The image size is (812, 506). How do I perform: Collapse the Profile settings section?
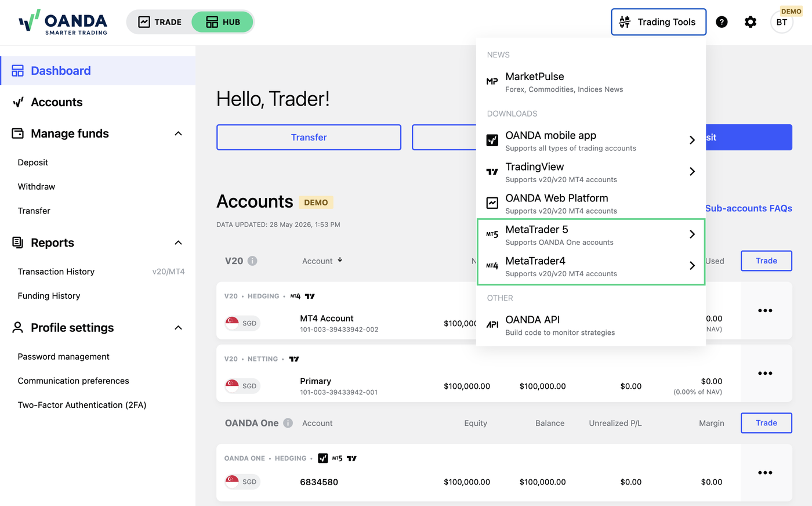178,328
